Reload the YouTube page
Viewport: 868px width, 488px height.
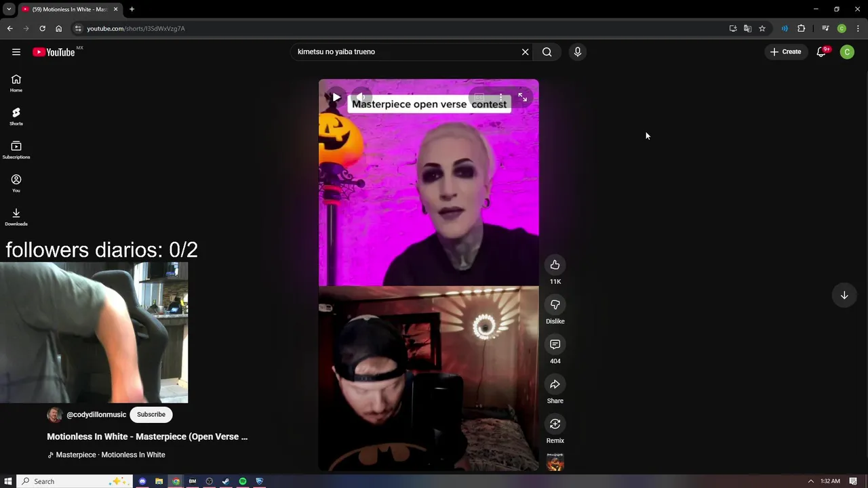click(42, 28)
